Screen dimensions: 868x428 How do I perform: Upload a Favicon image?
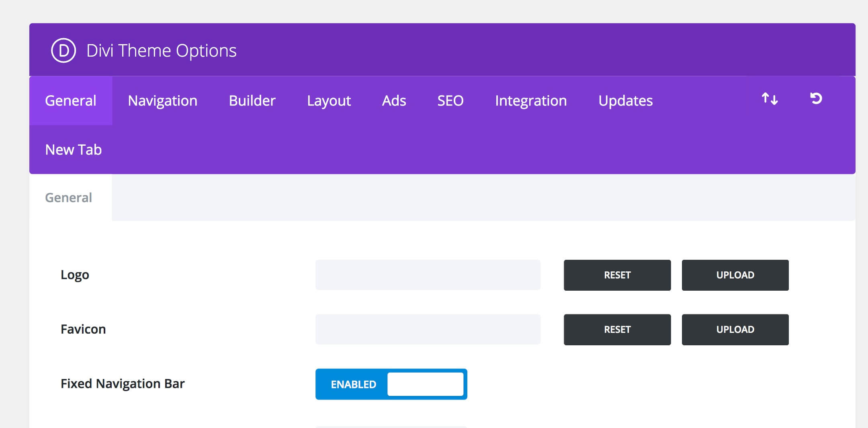pos(735,330)
